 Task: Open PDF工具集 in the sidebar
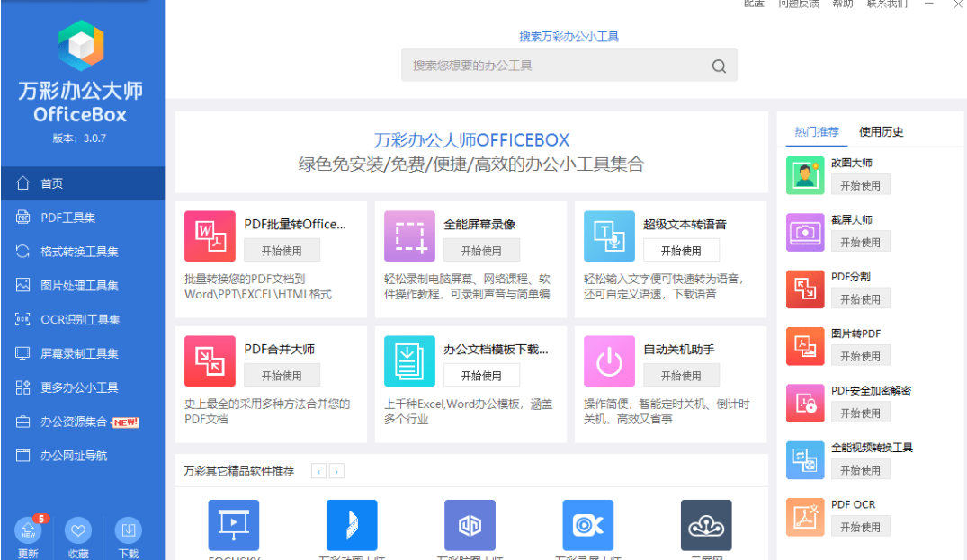tap(68, 218)
